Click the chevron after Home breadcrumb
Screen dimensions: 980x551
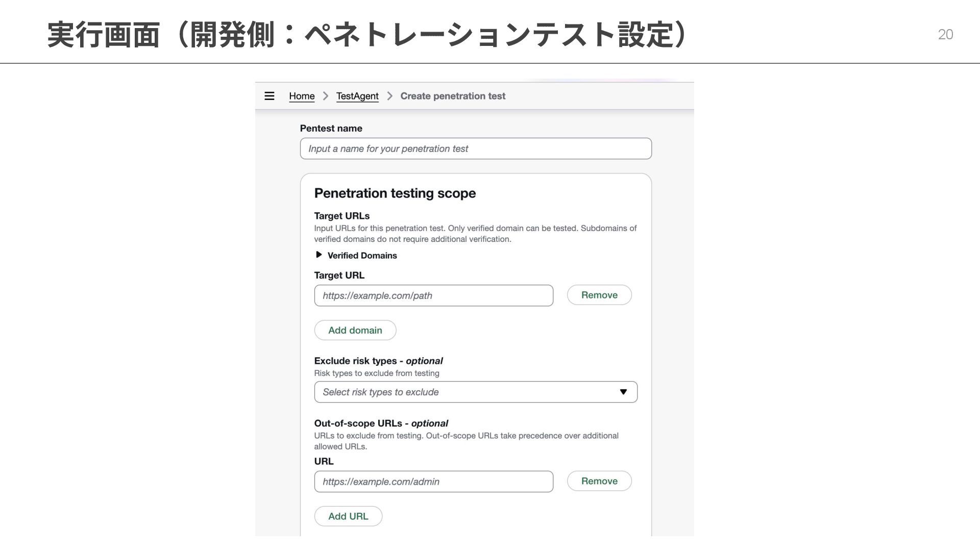click(x=326, y=96)
